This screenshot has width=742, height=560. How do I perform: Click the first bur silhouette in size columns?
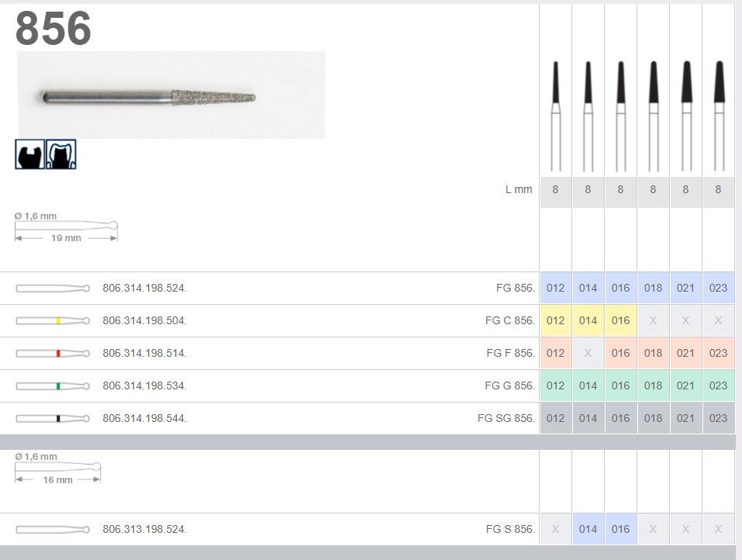click(x=556, y=116)
